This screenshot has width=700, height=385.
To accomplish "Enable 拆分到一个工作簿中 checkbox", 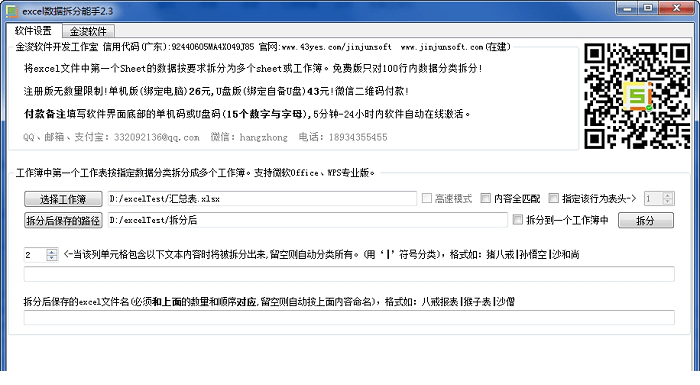I will [518, 219].
